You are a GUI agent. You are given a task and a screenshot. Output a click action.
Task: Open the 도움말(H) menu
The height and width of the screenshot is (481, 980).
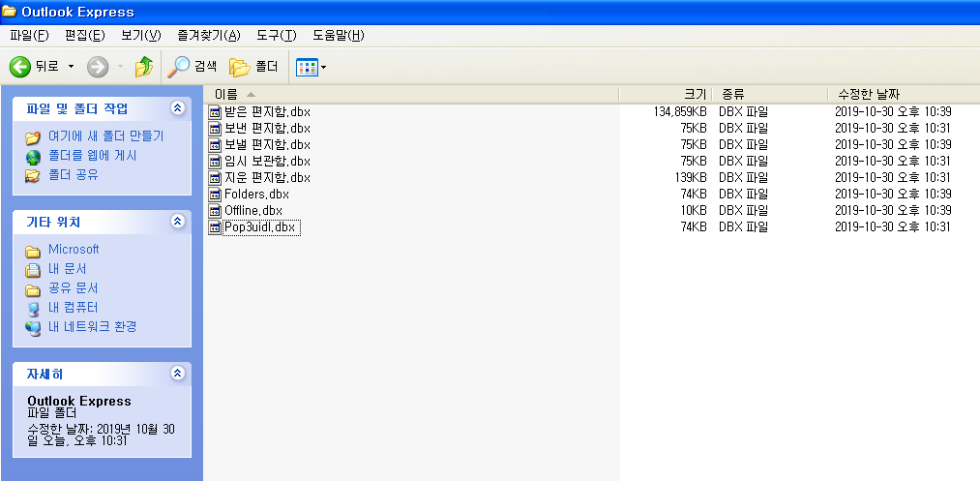pyautogui.click(x=339, y=36)
